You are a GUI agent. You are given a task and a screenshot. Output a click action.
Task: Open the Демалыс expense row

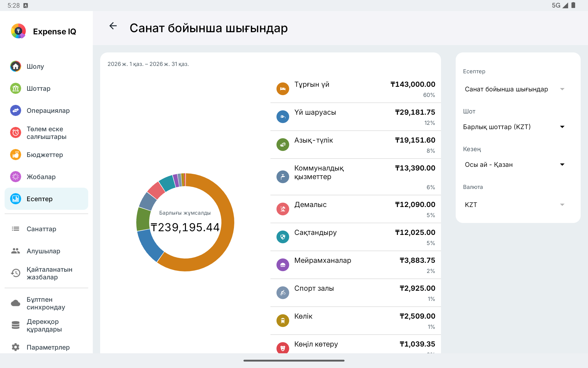tap(356, 209)
